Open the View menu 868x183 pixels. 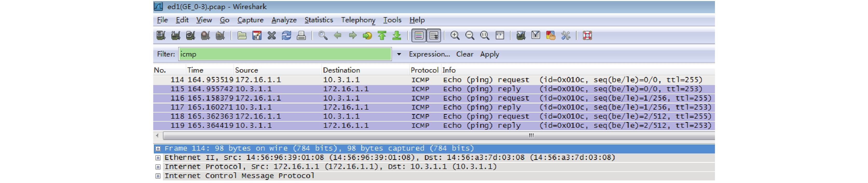coord(204,20)
